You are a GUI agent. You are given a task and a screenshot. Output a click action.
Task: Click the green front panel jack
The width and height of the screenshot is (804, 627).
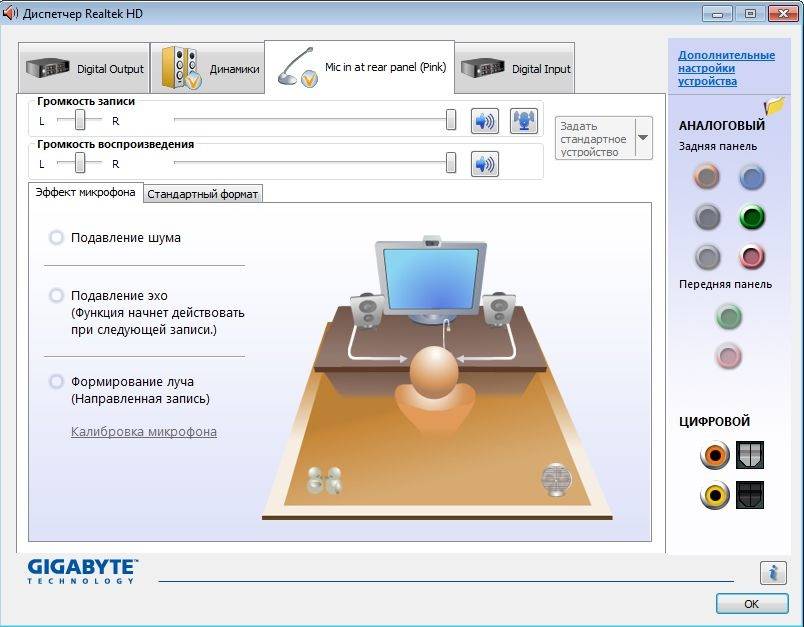729,317
